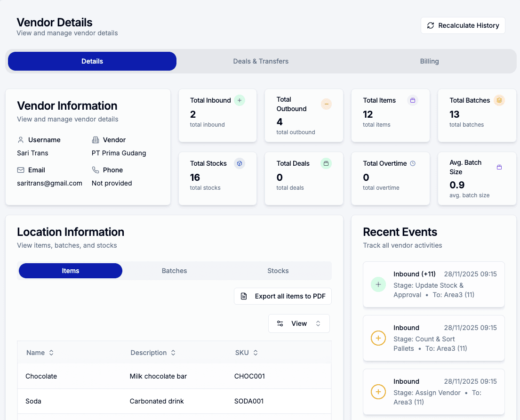The image size is (520, 420).
Task: Open the View options dropdown
Action: (x=299, y=323)
